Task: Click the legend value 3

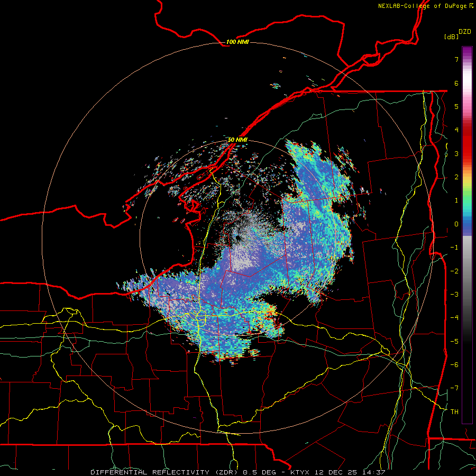Action: pos(456,153)
